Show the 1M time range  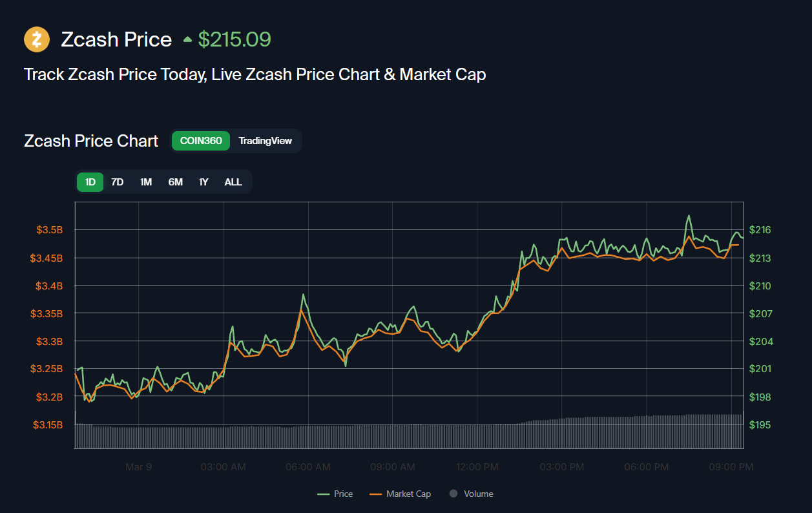146,182
